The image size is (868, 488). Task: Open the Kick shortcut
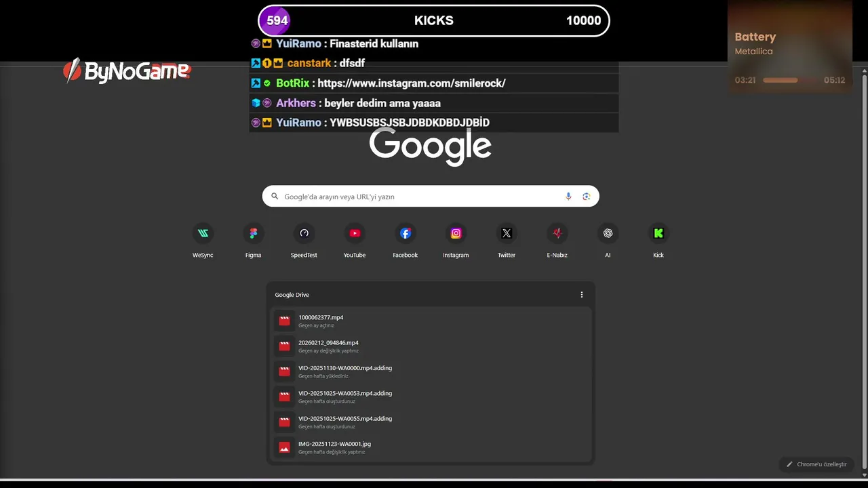pyautogui.click(x=658, y=241)
